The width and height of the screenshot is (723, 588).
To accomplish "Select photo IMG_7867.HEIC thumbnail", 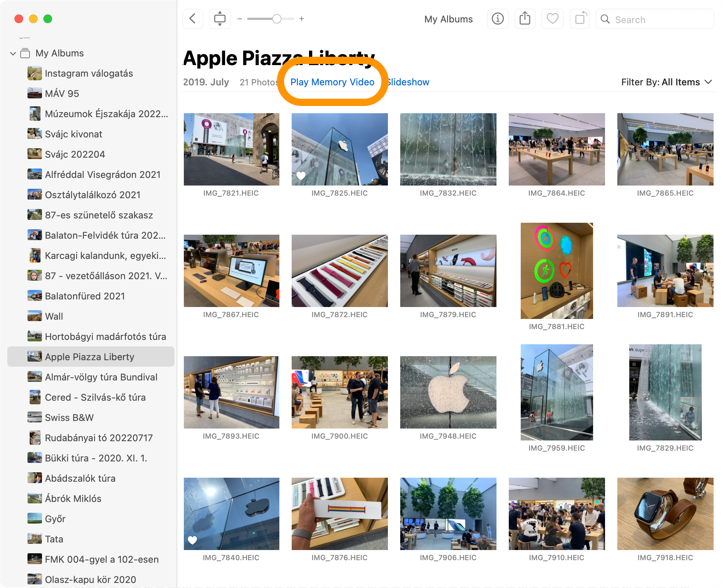I will (232, 271).
